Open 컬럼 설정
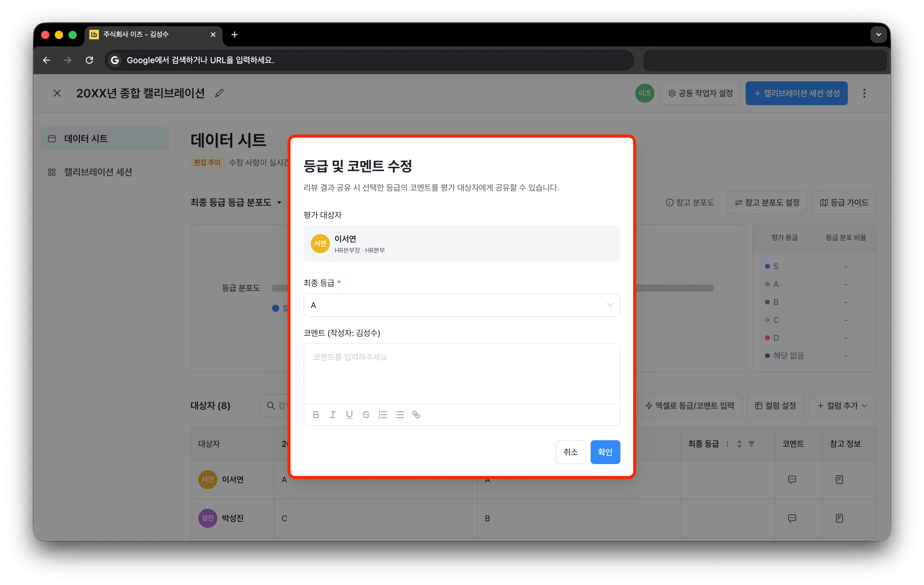924x585 pixels. click(775, 406)
